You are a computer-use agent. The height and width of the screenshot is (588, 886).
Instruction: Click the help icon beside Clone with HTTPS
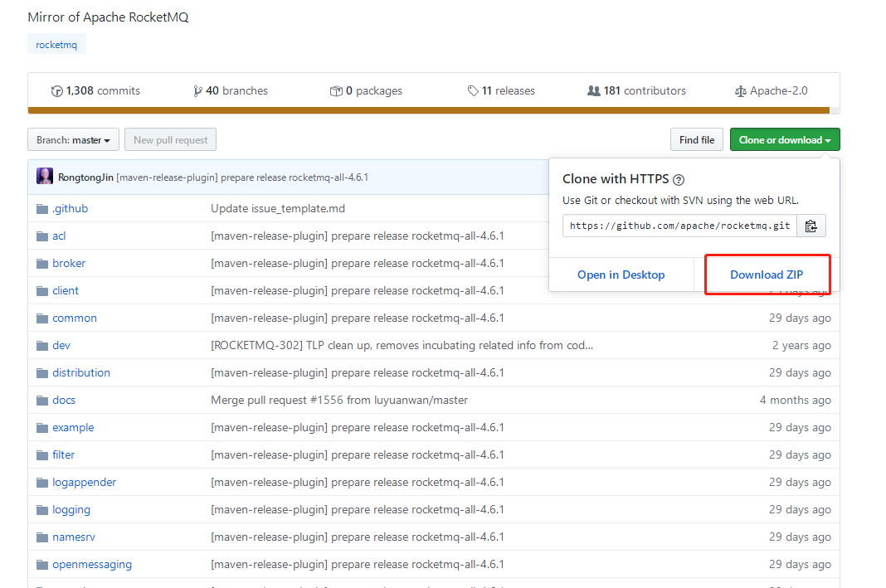click(x=679, y=180)
